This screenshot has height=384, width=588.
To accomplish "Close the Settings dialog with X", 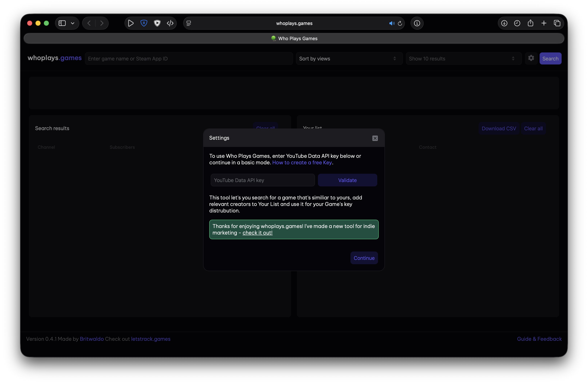I will pos(375,138).
